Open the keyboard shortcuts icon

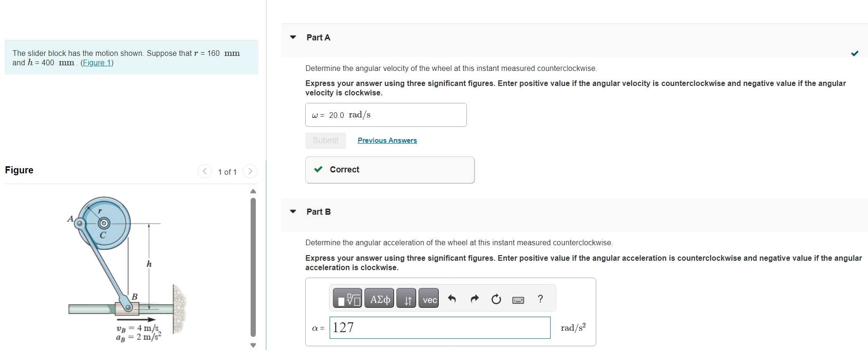tap(518, 299)
